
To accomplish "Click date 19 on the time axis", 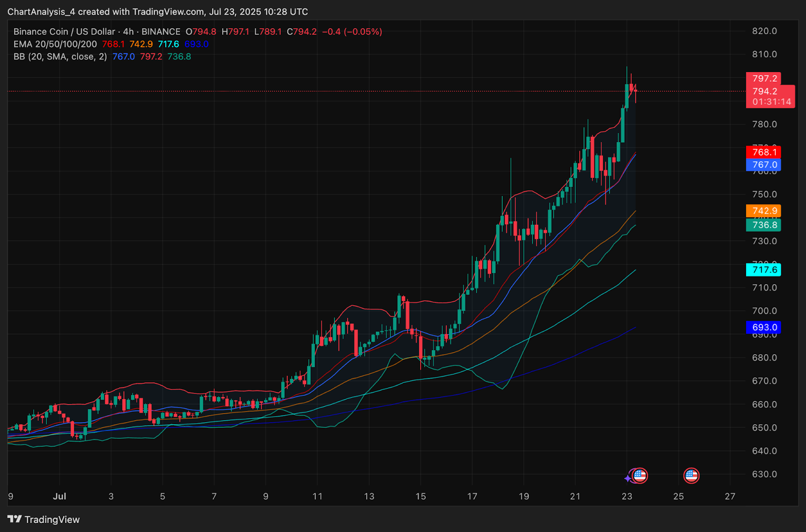I will tap(524, 496).
